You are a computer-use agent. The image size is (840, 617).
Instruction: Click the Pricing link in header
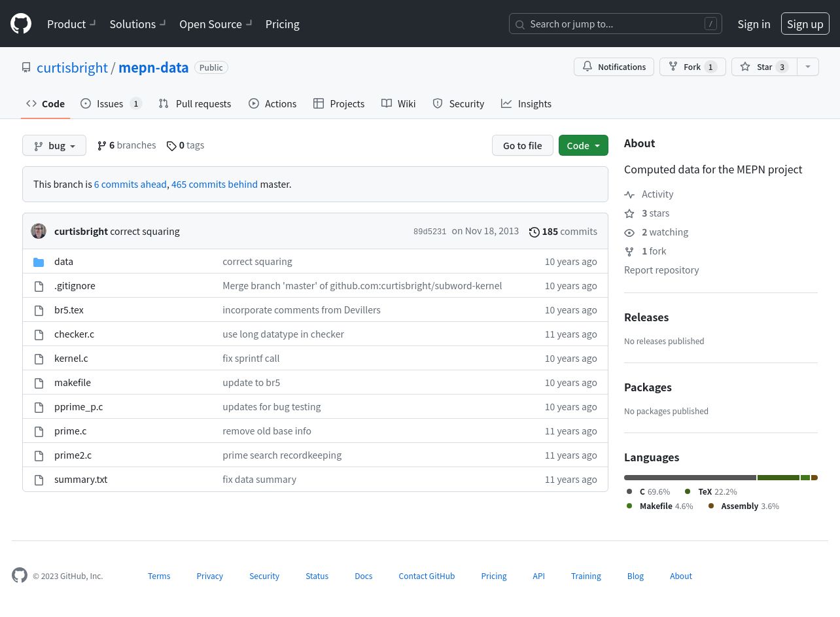point(283,24)
